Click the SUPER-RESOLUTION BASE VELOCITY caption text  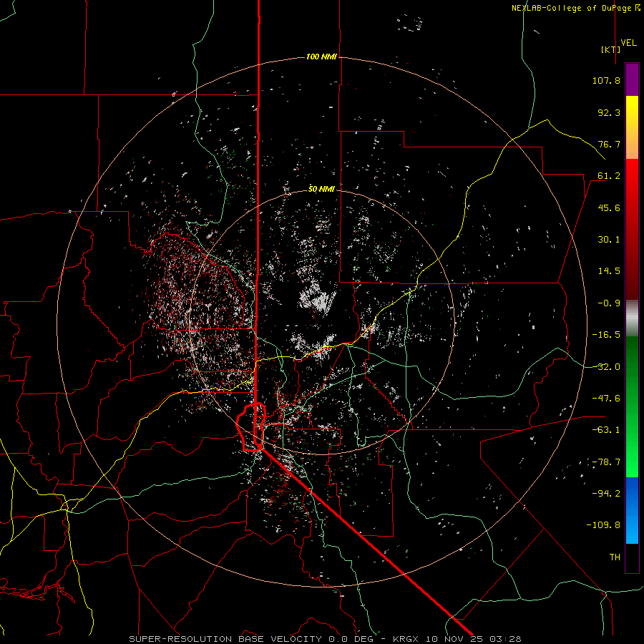click(x=227, y=639)
